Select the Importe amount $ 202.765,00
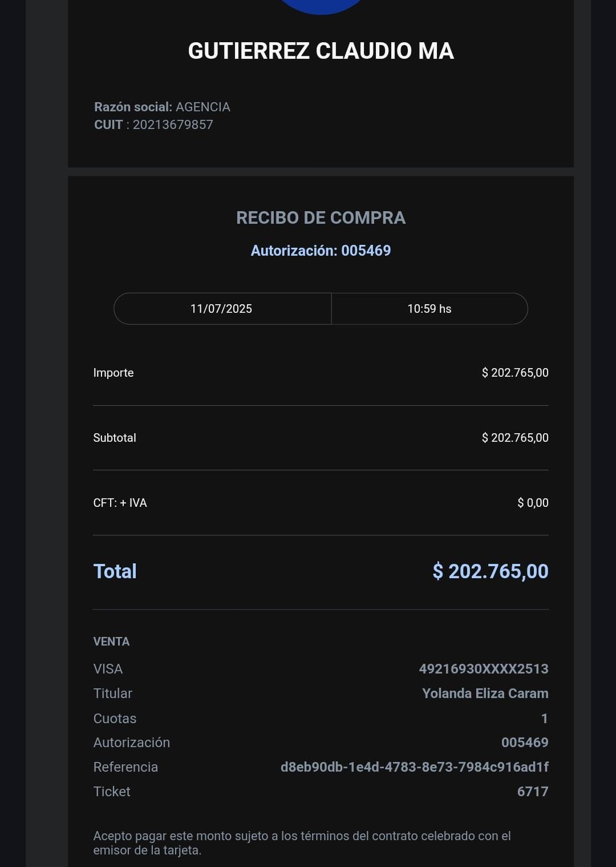This screenshot has height=867, width=616. point(515,373)
